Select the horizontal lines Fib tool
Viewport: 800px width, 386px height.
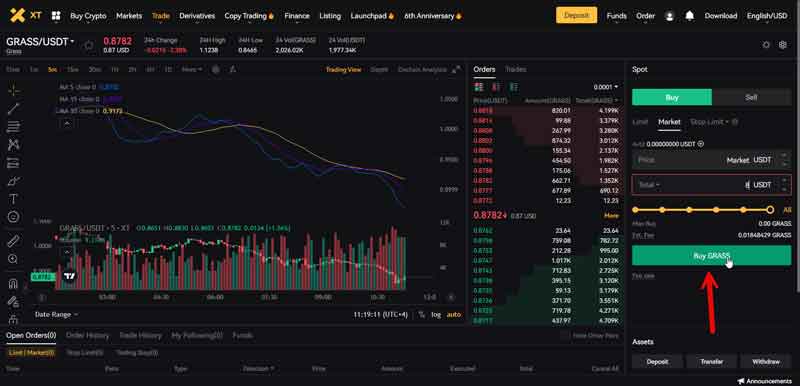14,126
